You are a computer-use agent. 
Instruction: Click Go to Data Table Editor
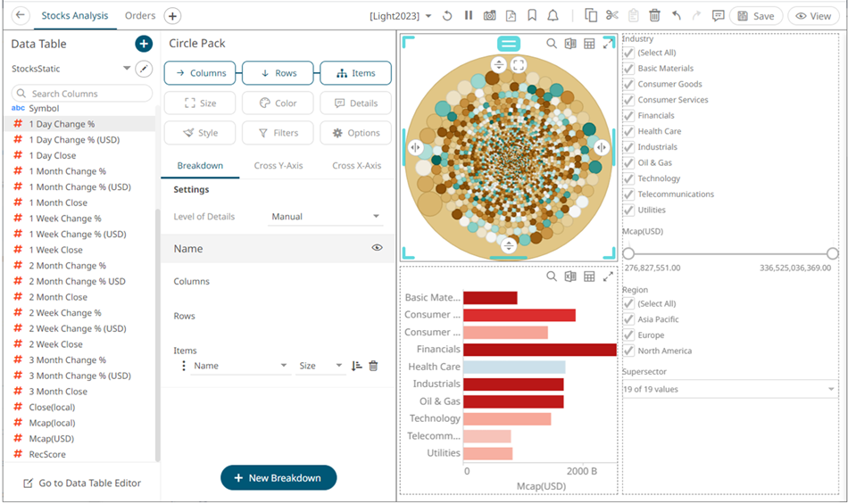(81, 483)
